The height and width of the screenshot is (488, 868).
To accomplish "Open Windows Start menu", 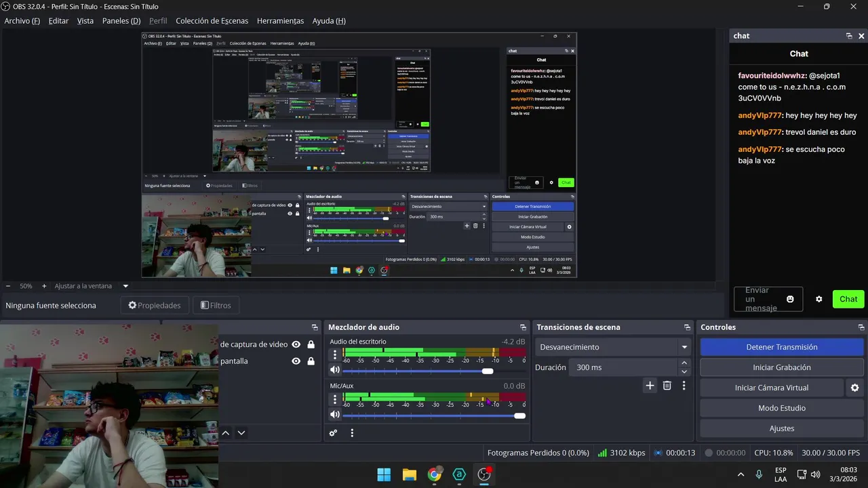I will pos(384,474).
